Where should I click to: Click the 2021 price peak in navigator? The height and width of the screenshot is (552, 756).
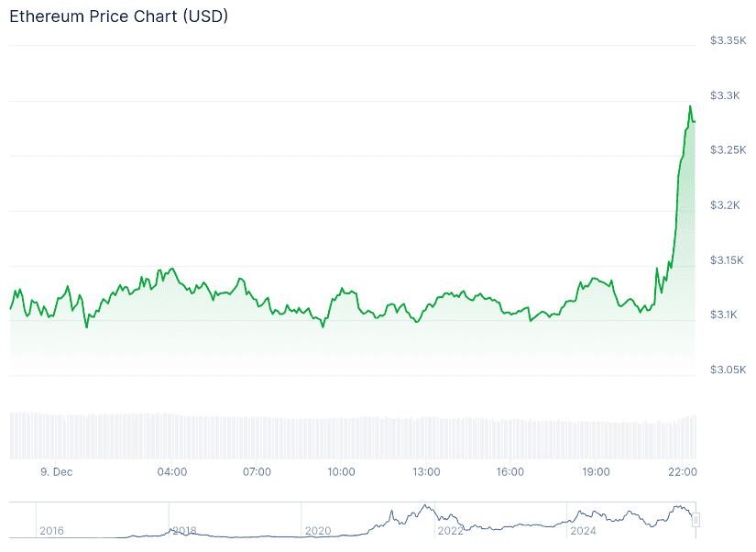(424, 505)
